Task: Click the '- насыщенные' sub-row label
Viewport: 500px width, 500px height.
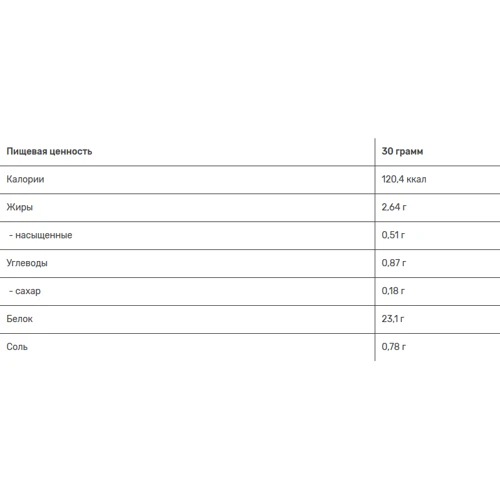Action: click(x=40, y=235)
